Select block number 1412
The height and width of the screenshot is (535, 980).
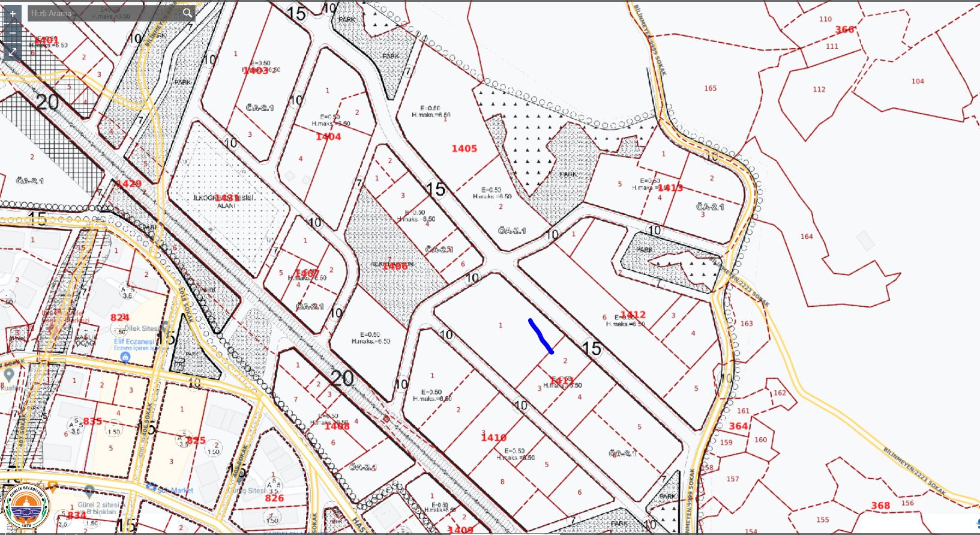pos(633,315)
